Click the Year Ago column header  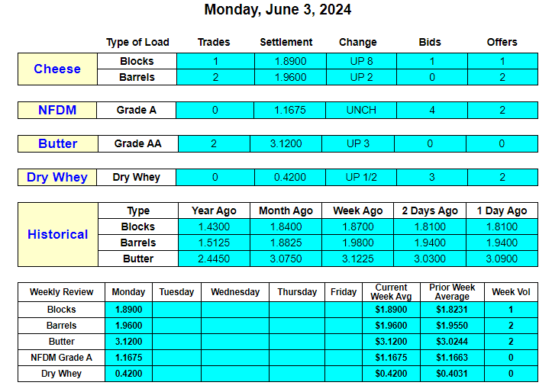214,210
